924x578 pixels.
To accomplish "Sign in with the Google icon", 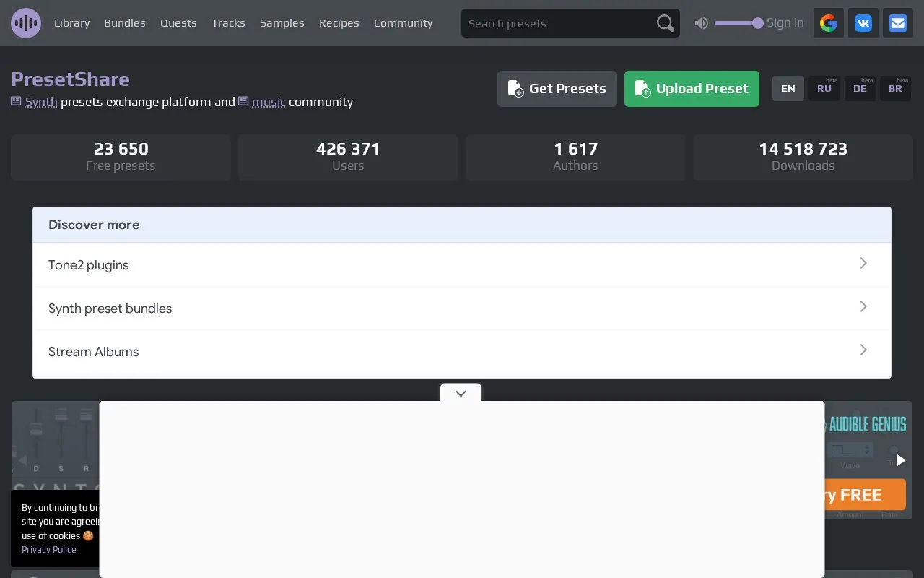I will [829, 23].
